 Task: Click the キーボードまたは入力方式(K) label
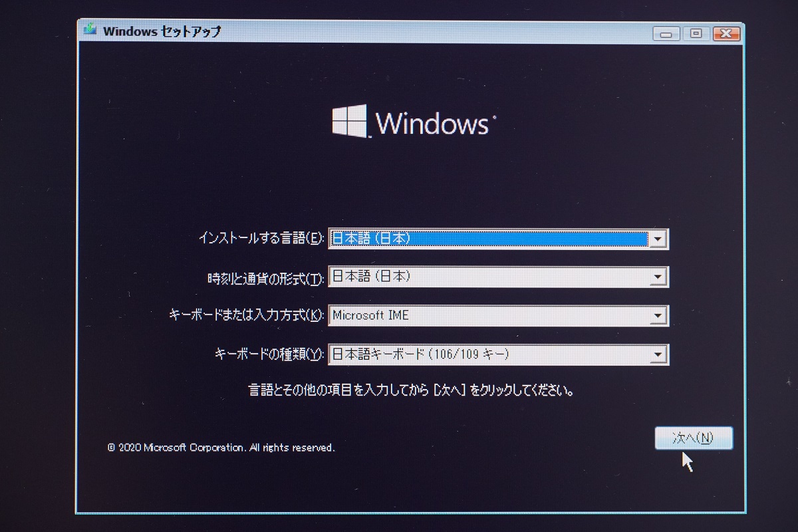click(247, 316)
